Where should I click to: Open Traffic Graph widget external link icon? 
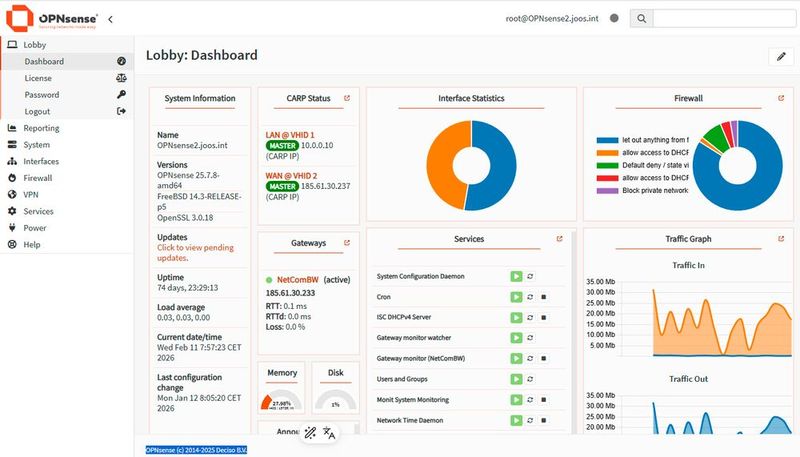click(x=781, y=239)
